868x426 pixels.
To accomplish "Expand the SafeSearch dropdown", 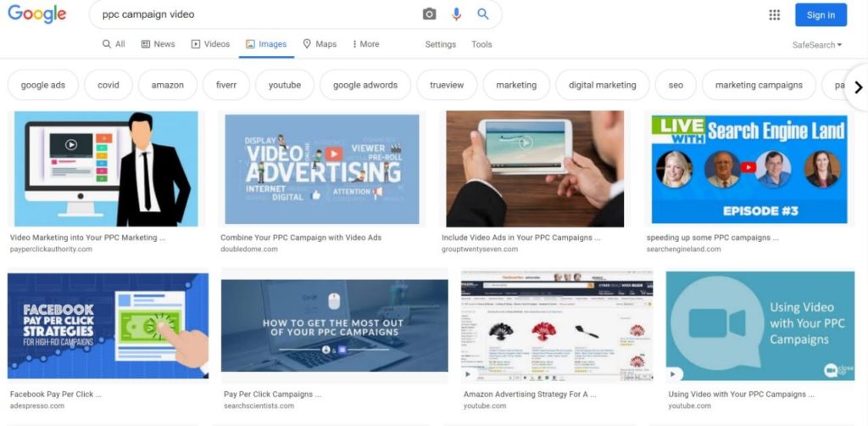I will (816, 45).
